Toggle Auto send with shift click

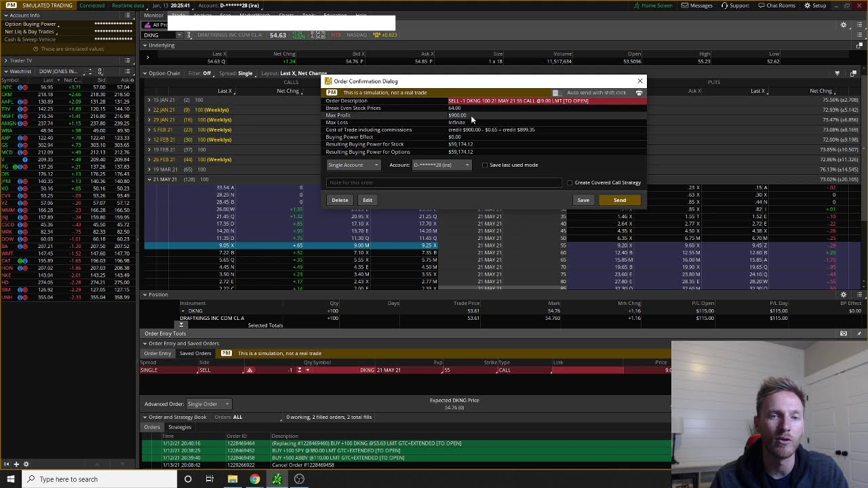(556, 93)
